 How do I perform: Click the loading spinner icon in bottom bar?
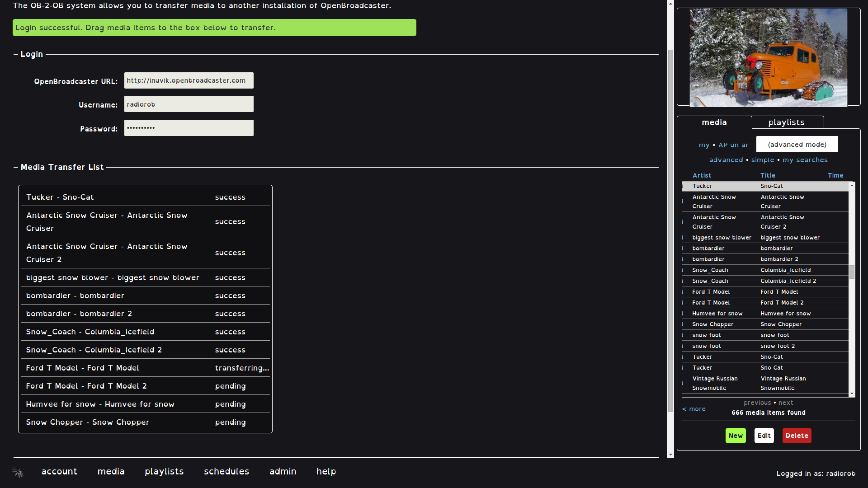(18, 473)
